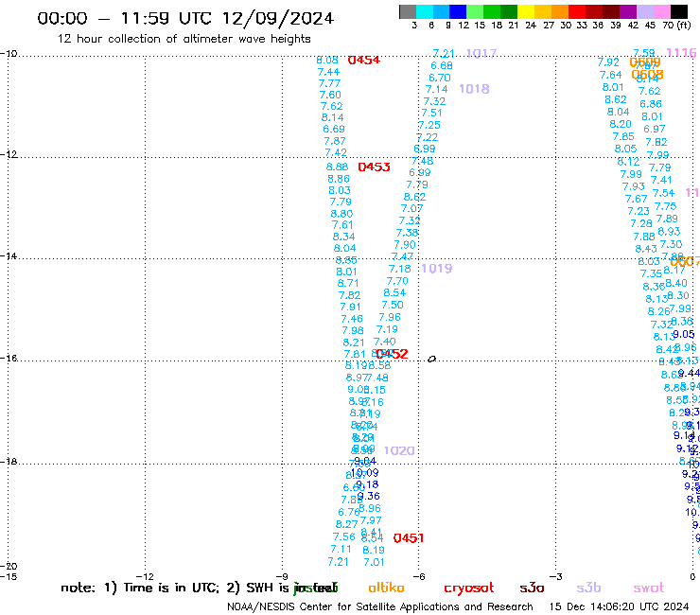Click the '-9' longitude axis label
The image size is (700, 615).
(x=282, y=576)
